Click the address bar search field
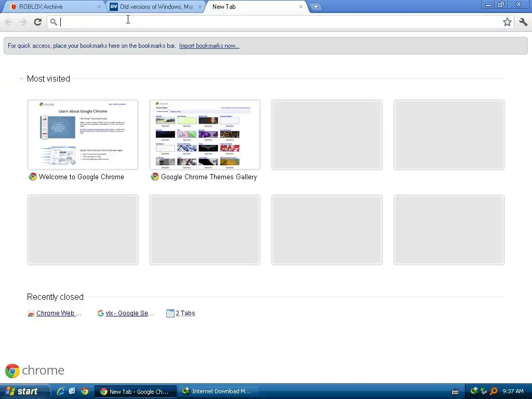Screen dimensions: 532x399 pos(280,22)
